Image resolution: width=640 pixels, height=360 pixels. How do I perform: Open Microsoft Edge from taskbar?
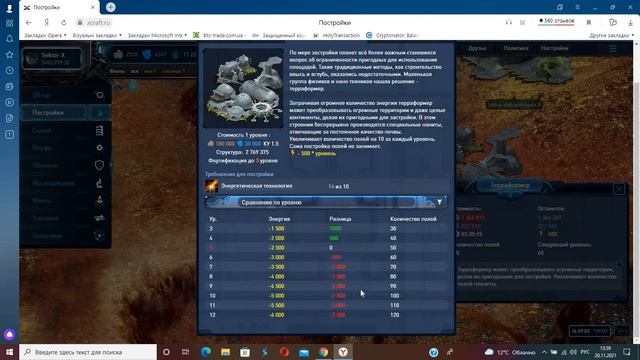pos(206,352)
